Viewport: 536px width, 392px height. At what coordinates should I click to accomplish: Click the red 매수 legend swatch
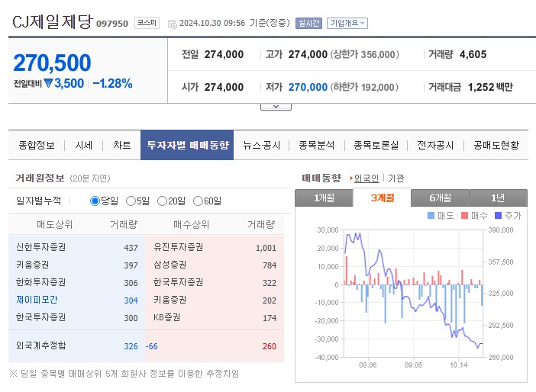click(x=464, y=216)
